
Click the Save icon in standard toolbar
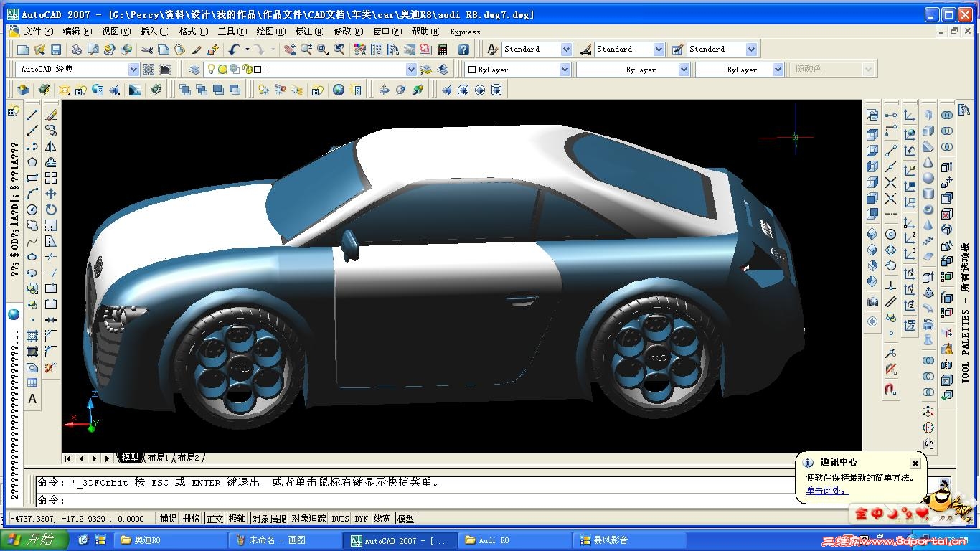[x=56, y=50]
